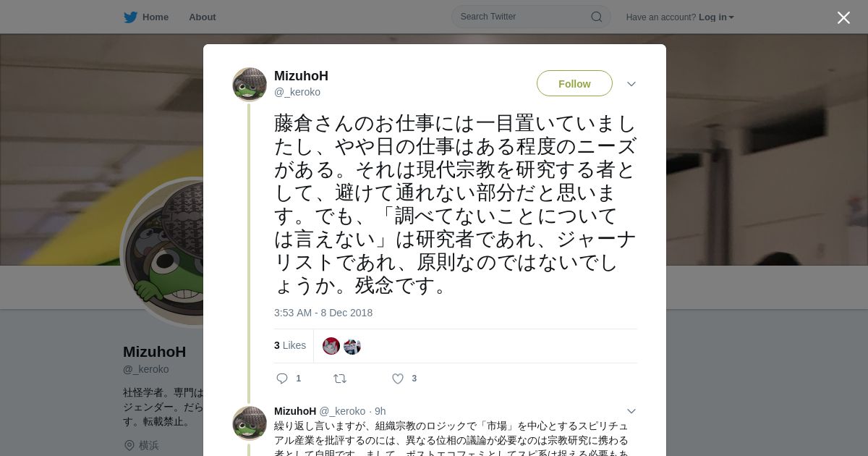Open second liker's avatar
Image resolution: width=868 pixels, height=456 pixels.
352,346
